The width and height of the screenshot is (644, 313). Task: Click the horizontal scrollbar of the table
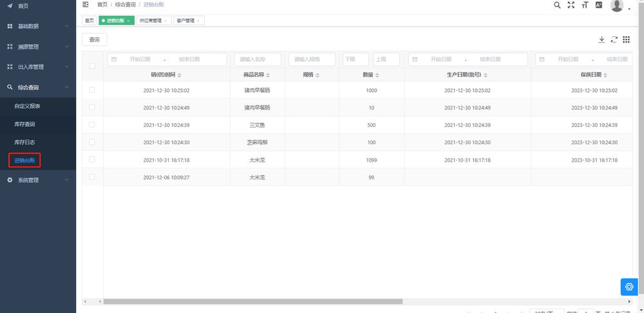coord(252,301)
